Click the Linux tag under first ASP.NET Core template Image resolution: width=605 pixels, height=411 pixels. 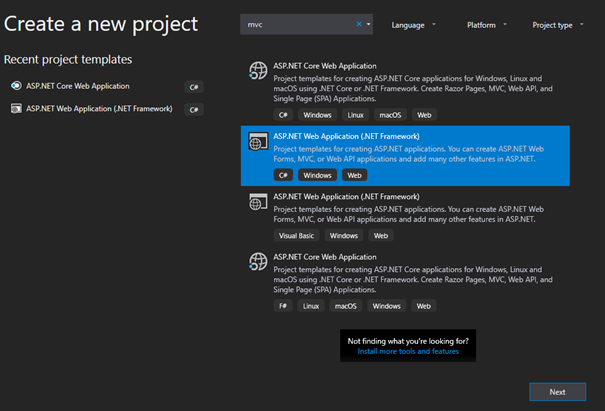[355, 115]
